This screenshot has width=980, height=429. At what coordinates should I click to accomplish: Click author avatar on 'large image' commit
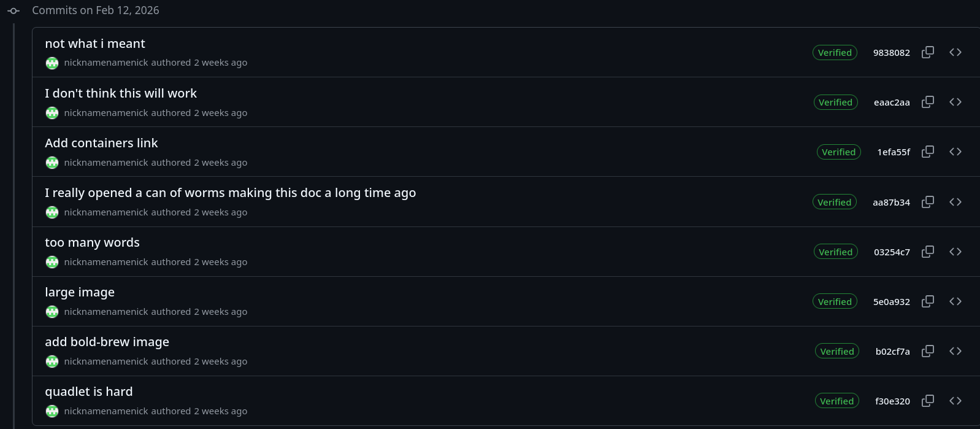52,312
